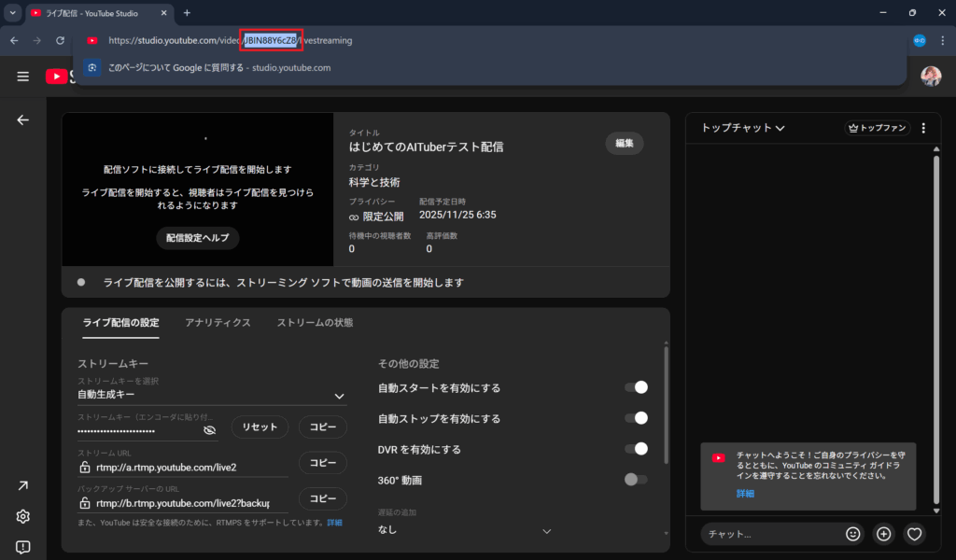956x560 pixels.
Task: Open the hamburger navigation menu
Action: [x=23, y=77]
